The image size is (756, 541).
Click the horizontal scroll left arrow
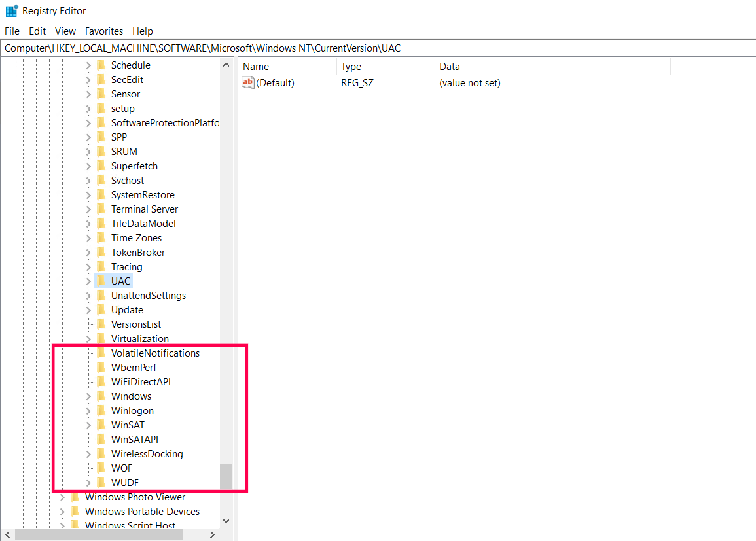coord(7,534)
